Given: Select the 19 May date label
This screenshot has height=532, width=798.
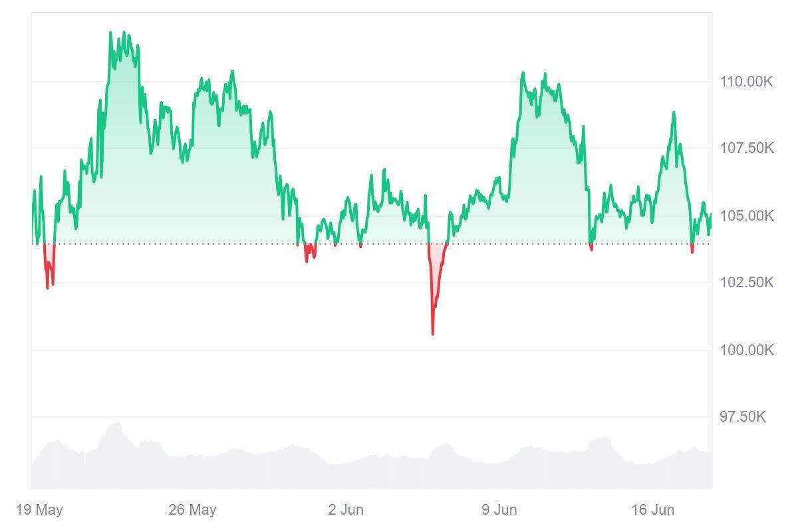Looking at the screenshot, I should pos(39,510).
